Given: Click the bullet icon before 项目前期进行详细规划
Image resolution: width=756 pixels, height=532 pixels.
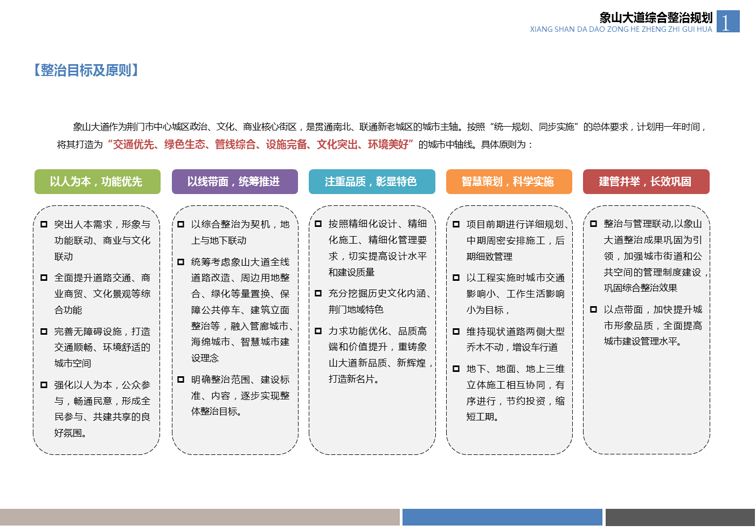Looking at the screenshot, I should pyautogui.click(x=456, y=224).
